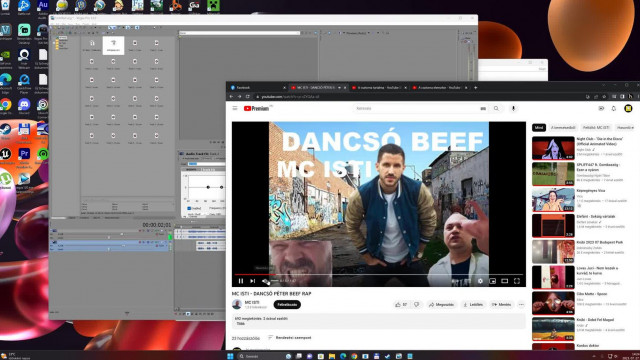Click the Feliratkozás subscribe button

point(287,304)
